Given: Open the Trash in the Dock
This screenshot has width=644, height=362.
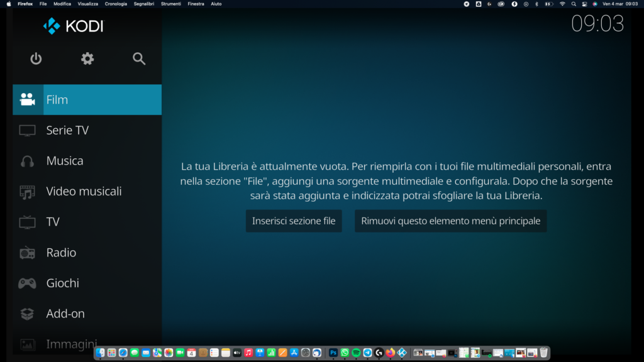Looking at the screenshot, I should pyautogui.click(x=544, y=353).
